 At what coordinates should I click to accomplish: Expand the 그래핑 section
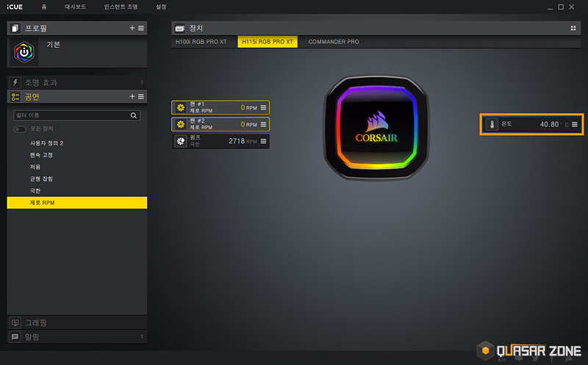[x=77, y=322]
